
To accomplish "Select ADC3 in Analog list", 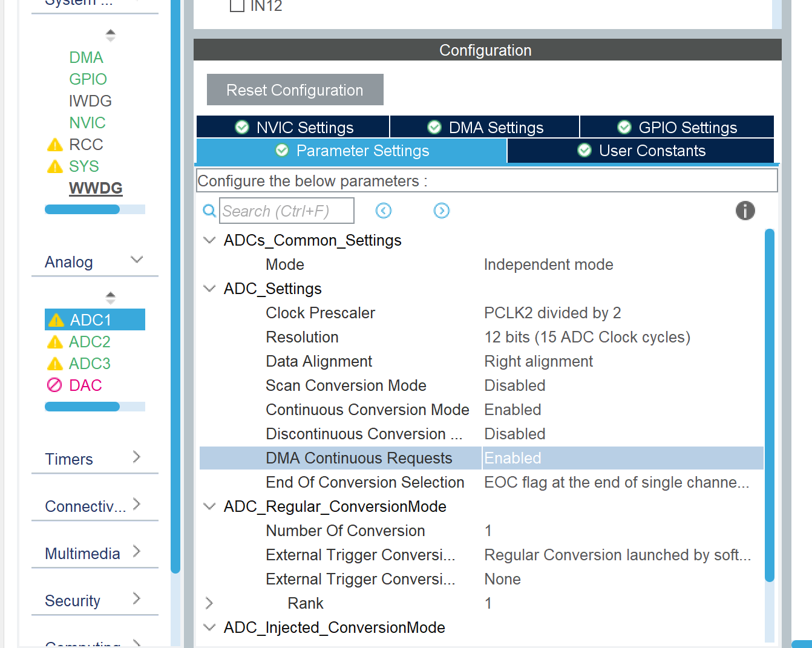I will (89, 364).
